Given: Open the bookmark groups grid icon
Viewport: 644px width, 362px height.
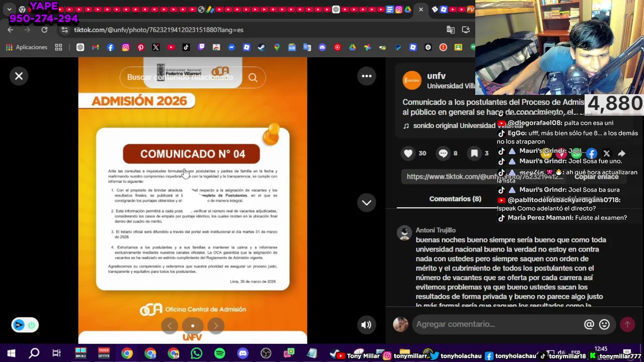Looking at the screenshot, I should [58, 47].
